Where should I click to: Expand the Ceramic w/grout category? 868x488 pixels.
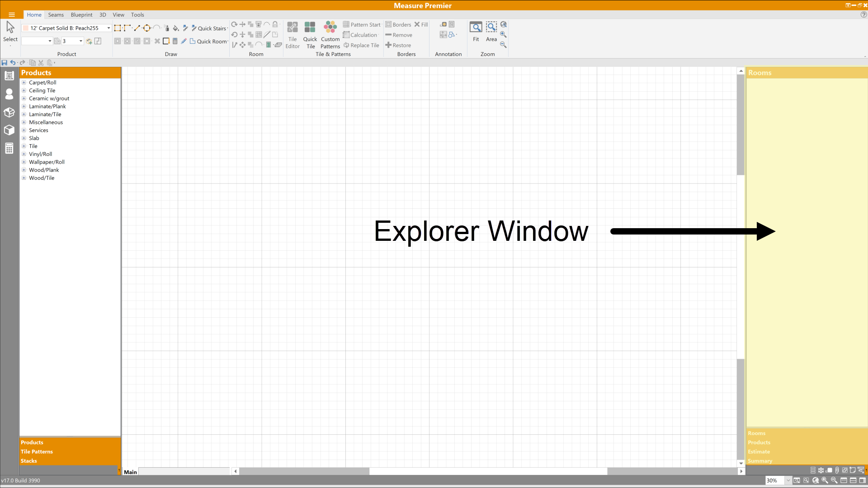coord(24,99)
